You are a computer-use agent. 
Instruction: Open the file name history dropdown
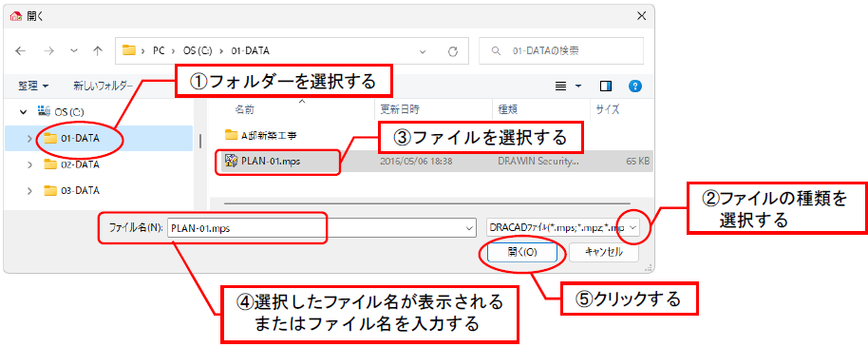[470, 228]
